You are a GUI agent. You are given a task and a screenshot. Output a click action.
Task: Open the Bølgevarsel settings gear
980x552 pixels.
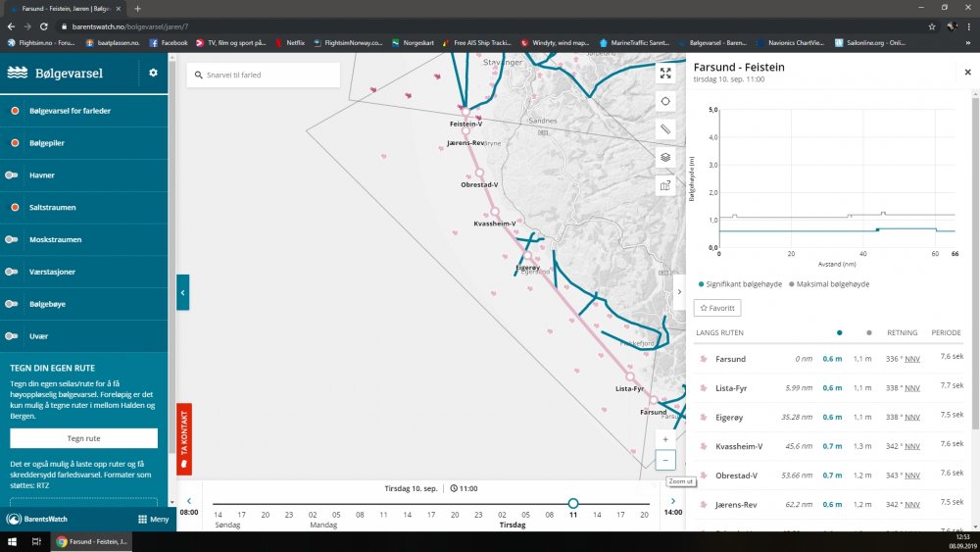(153, 73)
